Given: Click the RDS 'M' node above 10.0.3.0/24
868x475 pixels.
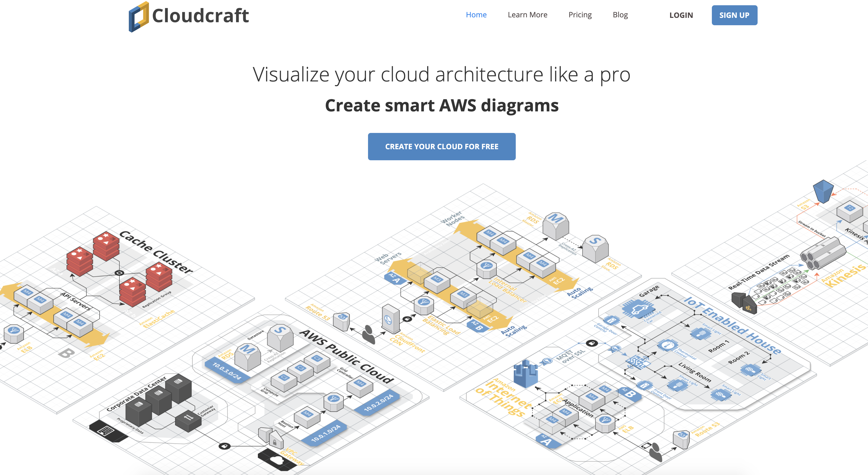Looking at the screenshot, I should 247,357.
